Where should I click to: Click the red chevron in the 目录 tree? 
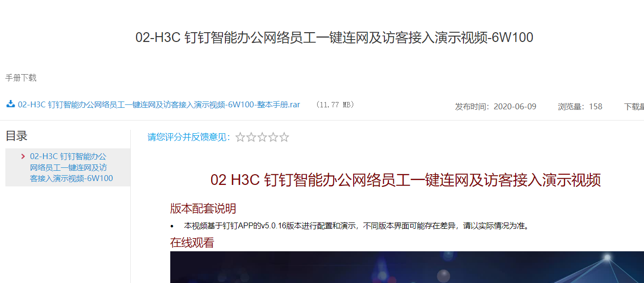(23, 157)
